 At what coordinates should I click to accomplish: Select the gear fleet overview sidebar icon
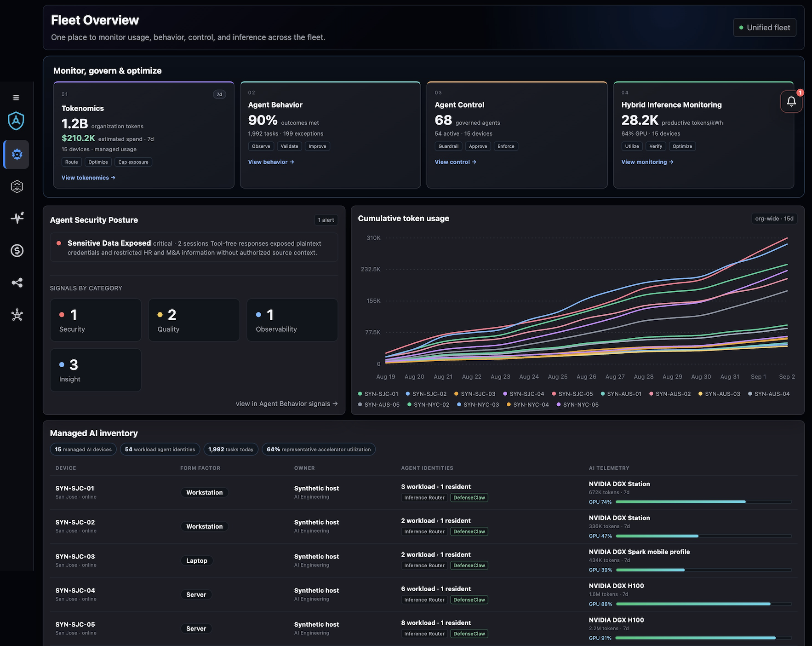tap(17, 154)
